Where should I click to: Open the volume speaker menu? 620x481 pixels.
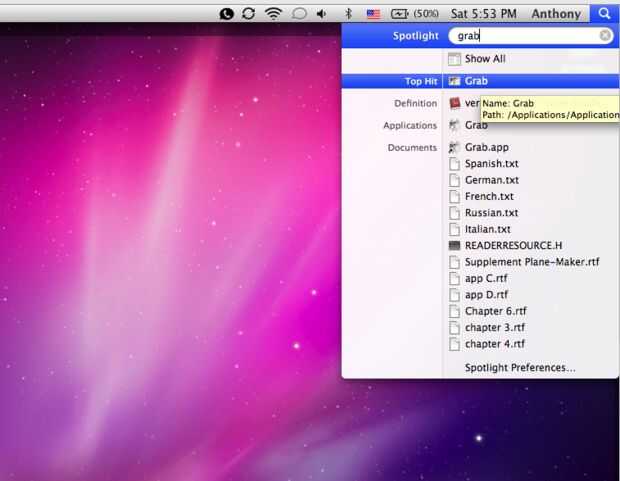tap(321, 14)
